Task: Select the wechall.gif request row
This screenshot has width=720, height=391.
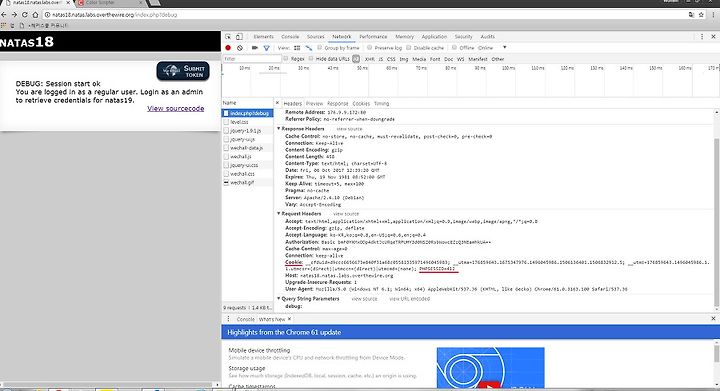Action: click(x=248, y=183)
